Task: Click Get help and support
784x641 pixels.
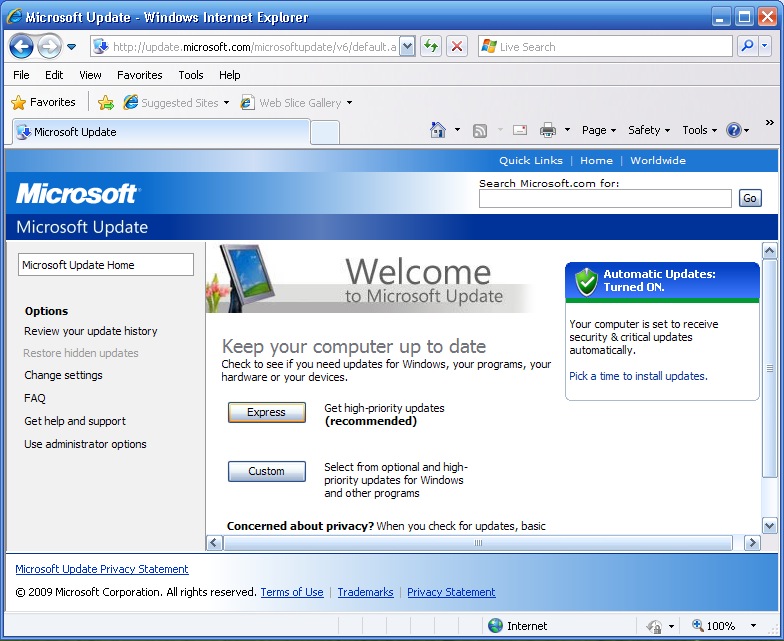Action: click(x=74, y=421)
